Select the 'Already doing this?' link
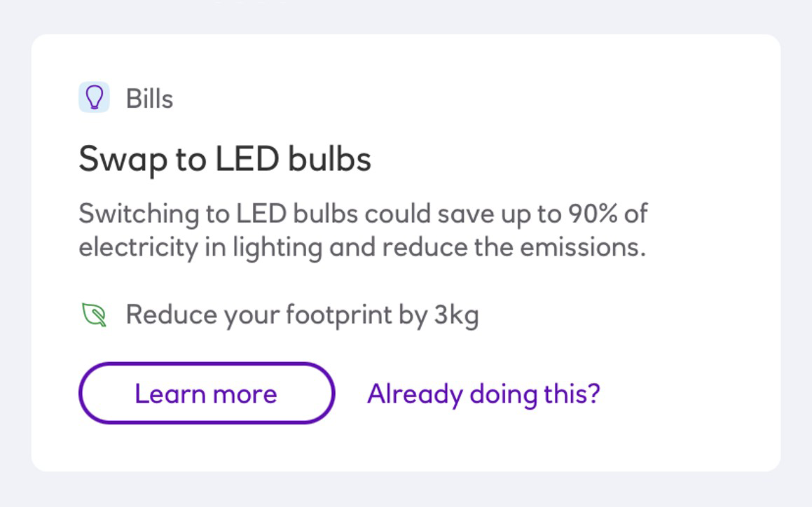812x507 pixels. click(x=483, y=394)
